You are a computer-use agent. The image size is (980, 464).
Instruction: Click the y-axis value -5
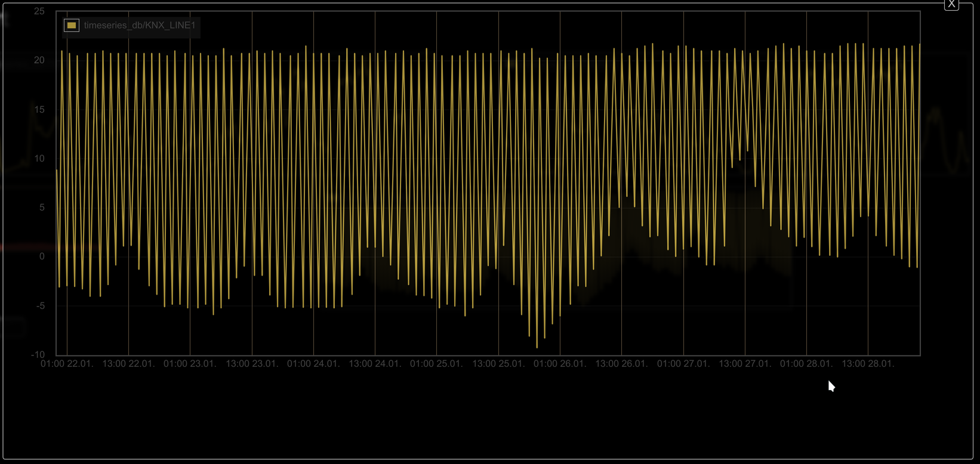click(x=41, y=306)
